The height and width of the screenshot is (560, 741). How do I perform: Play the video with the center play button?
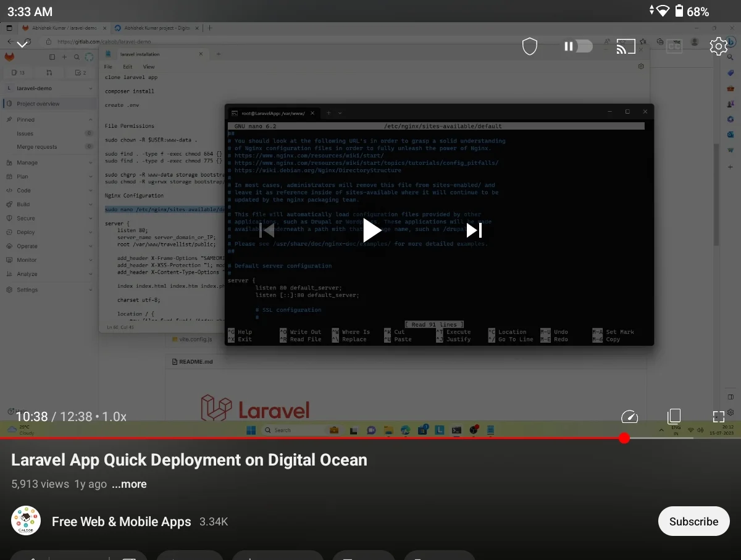[371, 230]
